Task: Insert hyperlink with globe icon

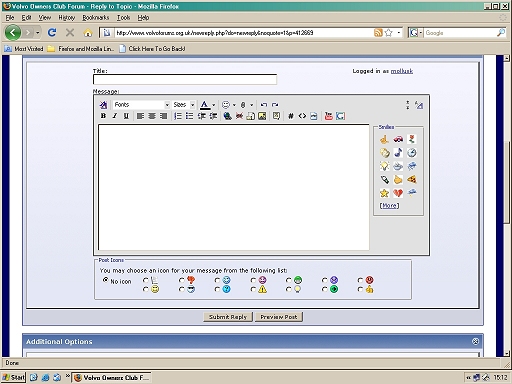Action: point(228,116)
